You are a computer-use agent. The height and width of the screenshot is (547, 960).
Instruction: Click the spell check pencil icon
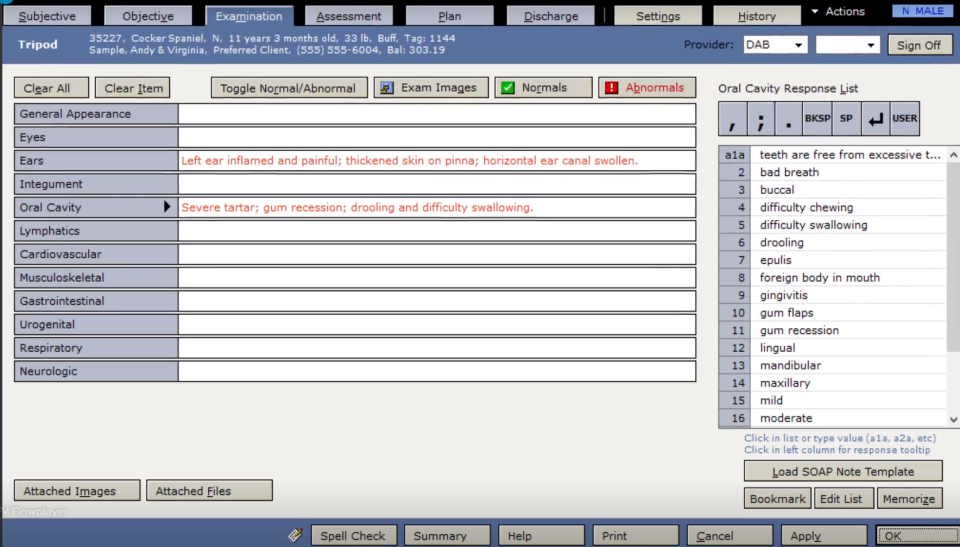296,535
